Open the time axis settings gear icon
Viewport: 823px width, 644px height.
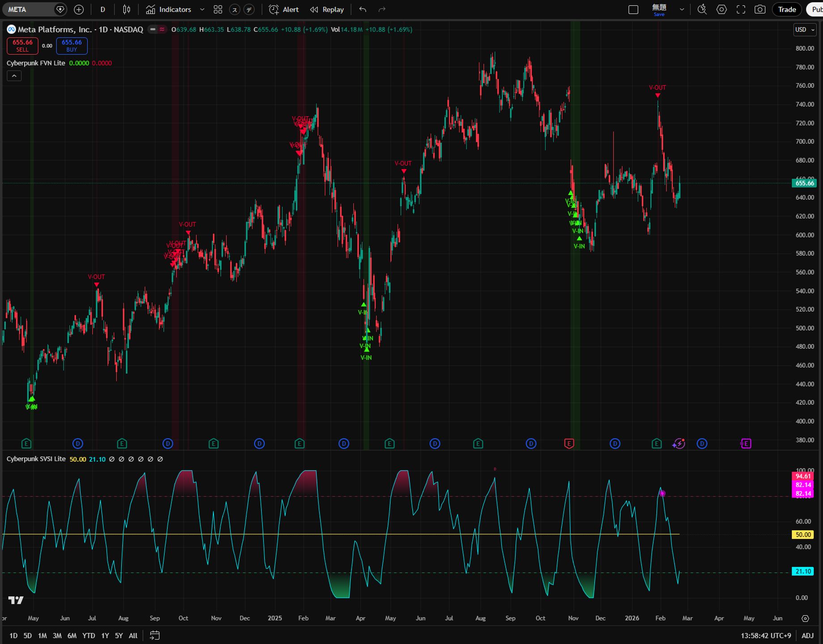pyautogui.click(x=805, y=619)
